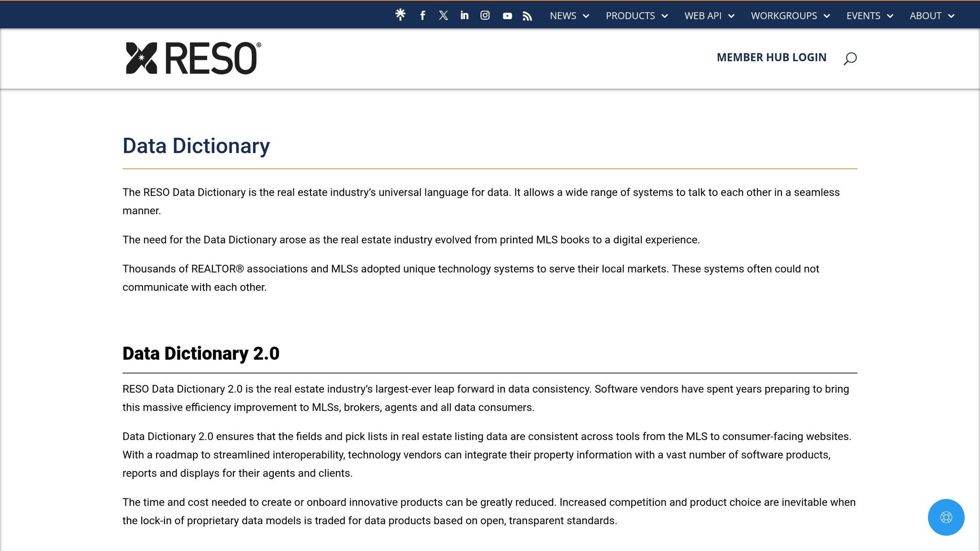
Task: Expand the chevron beside WORKGROUPS
Action: (826, 16)
